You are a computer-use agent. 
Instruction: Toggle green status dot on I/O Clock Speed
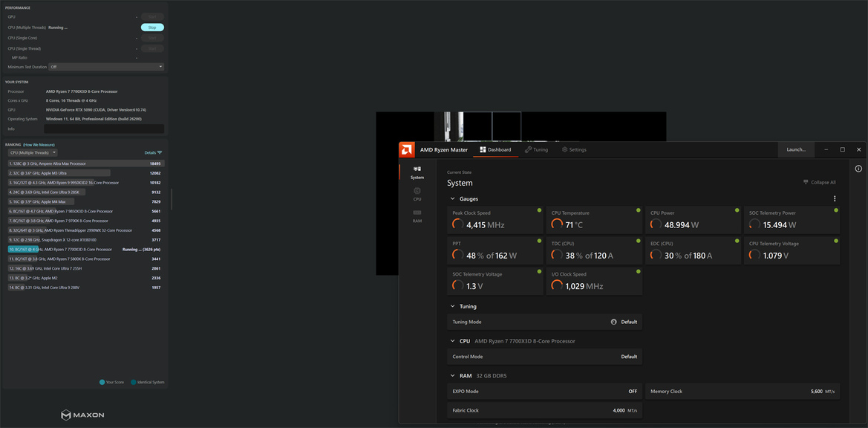639,271
